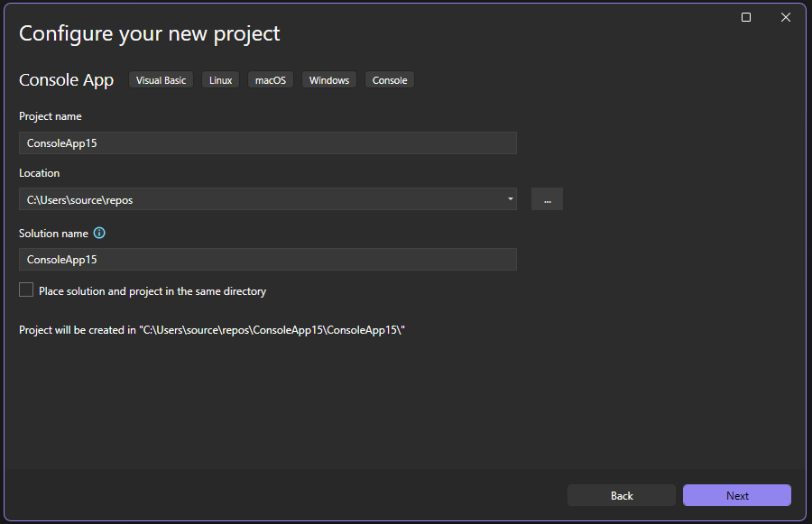Click the project creation path text

click(x=212, y=329)
